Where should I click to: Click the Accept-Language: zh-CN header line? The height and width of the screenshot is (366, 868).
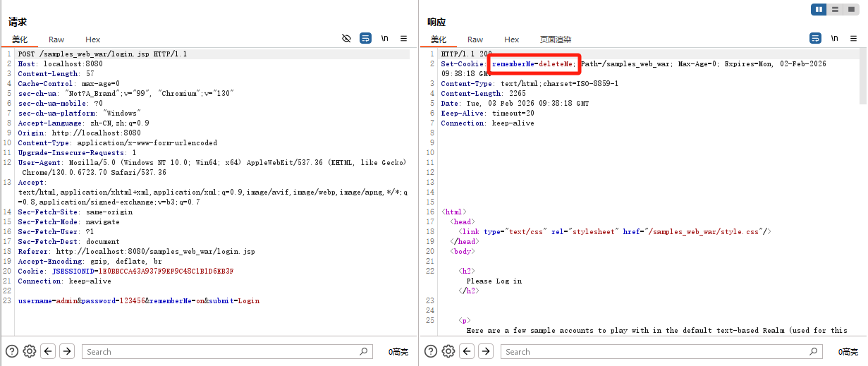(x=83, y=123)
